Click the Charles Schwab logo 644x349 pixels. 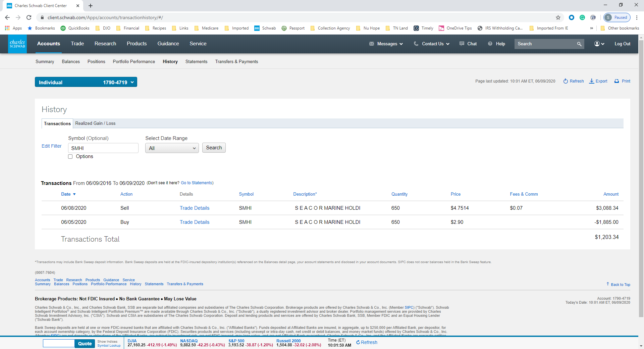coord(17,44)
